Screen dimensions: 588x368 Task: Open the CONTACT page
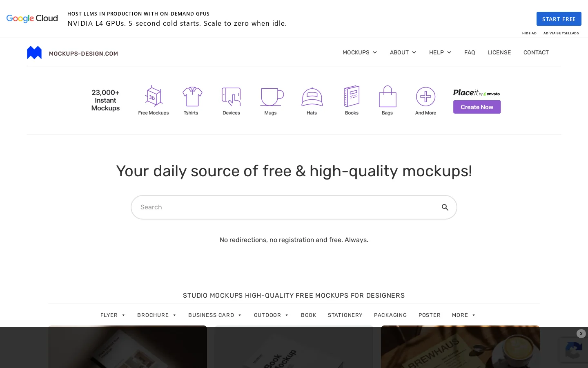[536, 52]
